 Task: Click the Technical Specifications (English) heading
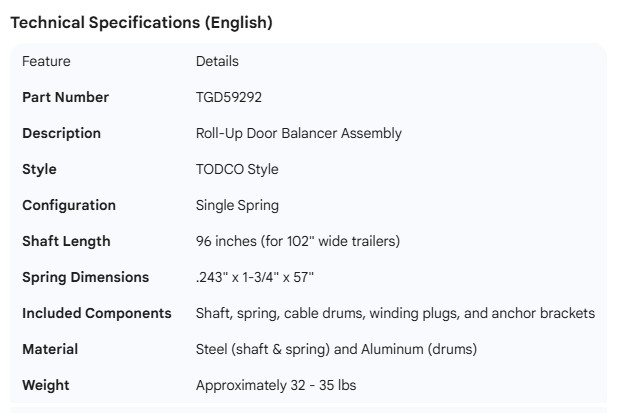[x=141, y=21]
